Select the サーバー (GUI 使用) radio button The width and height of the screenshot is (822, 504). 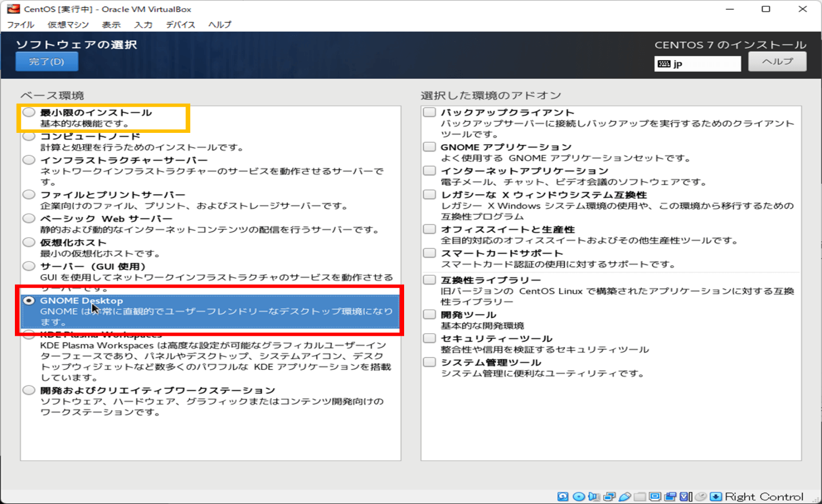coord(29,266)
